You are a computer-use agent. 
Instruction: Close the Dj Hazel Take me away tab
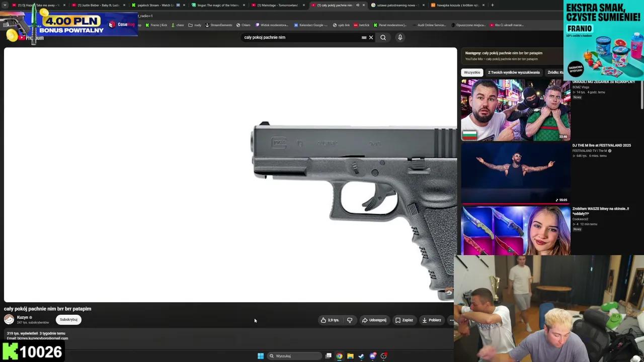(64, 5)
